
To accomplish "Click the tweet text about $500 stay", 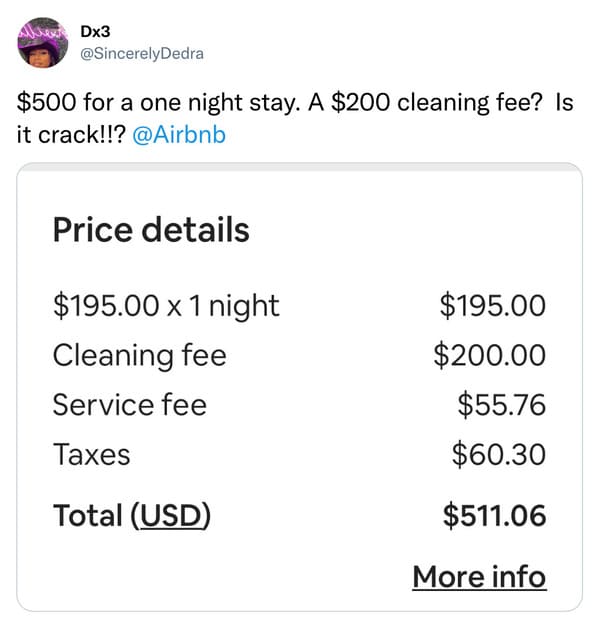I will pyautogui.click(x=295, y=103).
